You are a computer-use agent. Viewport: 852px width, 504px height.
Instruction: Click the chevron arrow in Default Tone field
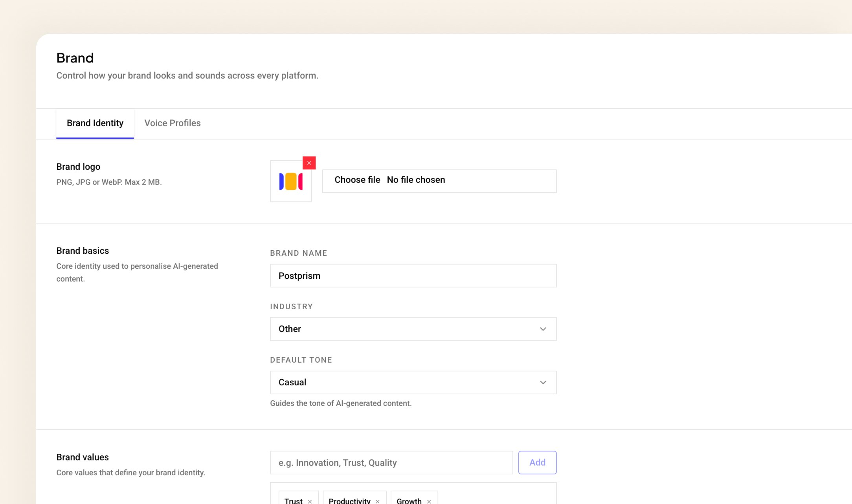point(543,383)
